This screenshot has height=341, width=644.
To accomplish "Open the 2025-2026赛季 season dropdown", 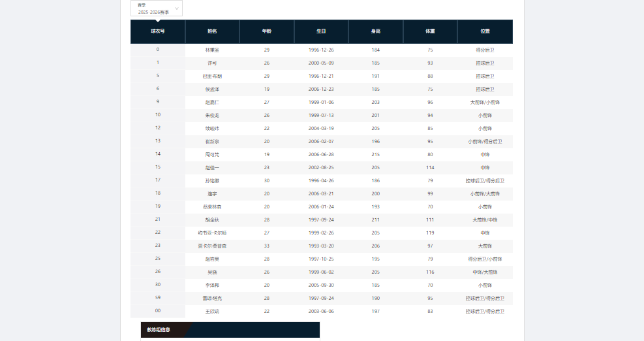I will click(157, 8).
